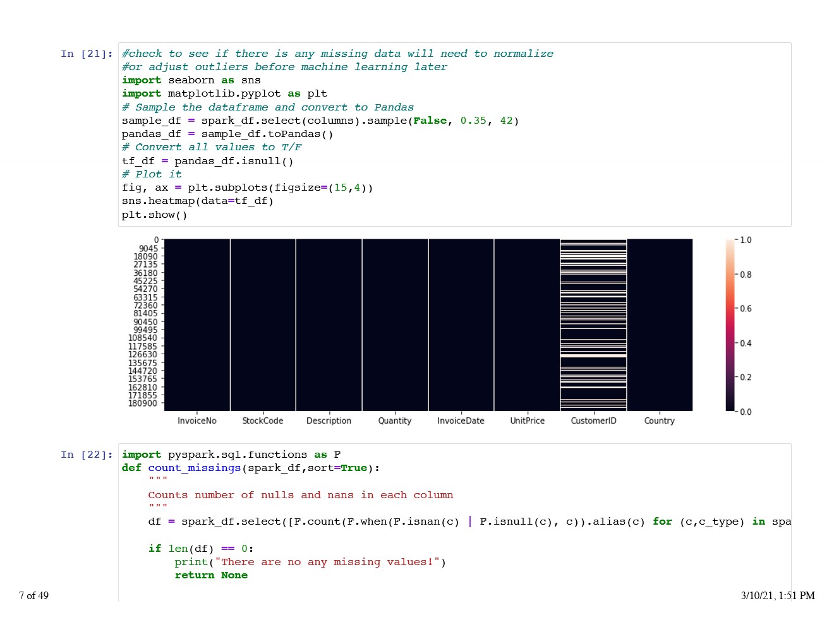Click the Description x-axis label
Screen dimensions: 834x644
click(x=329, y=420)
